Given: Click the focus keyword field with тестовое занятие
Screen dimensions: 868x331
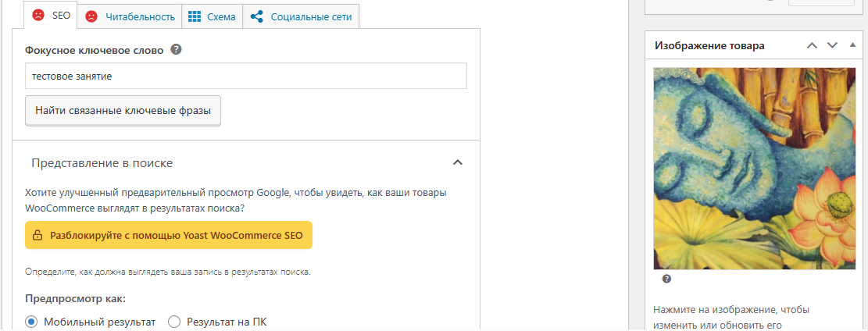Looking at the screenshot, I should [246, 77].
